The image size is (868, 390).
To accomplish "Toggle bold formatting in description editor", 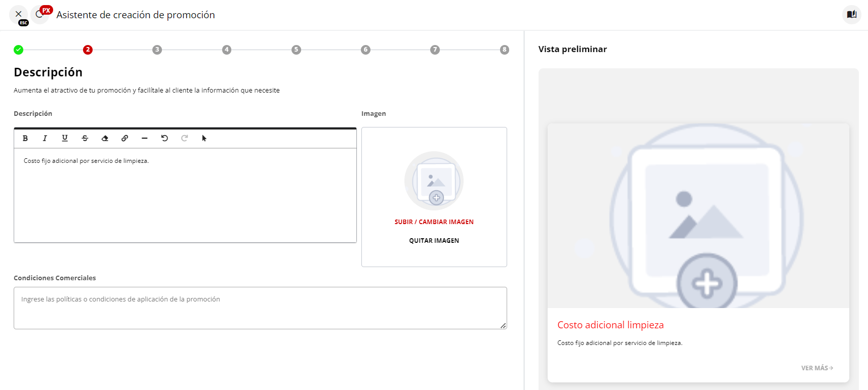I will (25, 138).
